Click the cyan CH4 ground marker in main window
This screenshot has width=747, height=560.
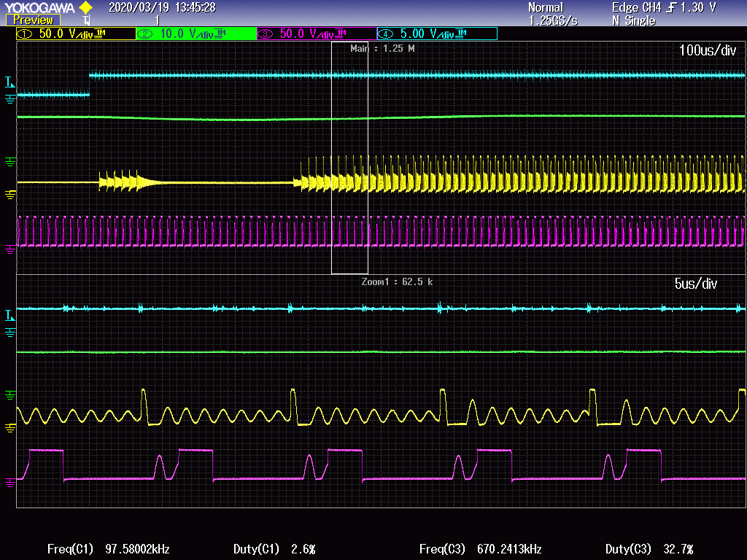(x=10, y=99)
